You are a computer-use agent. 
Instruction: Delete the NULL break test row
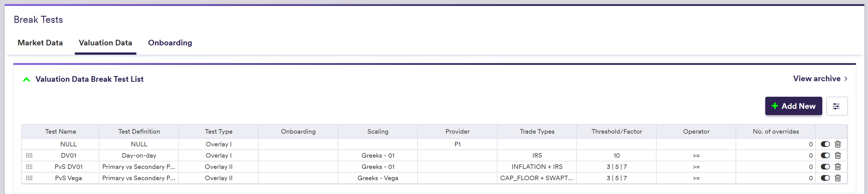[838, 144]
